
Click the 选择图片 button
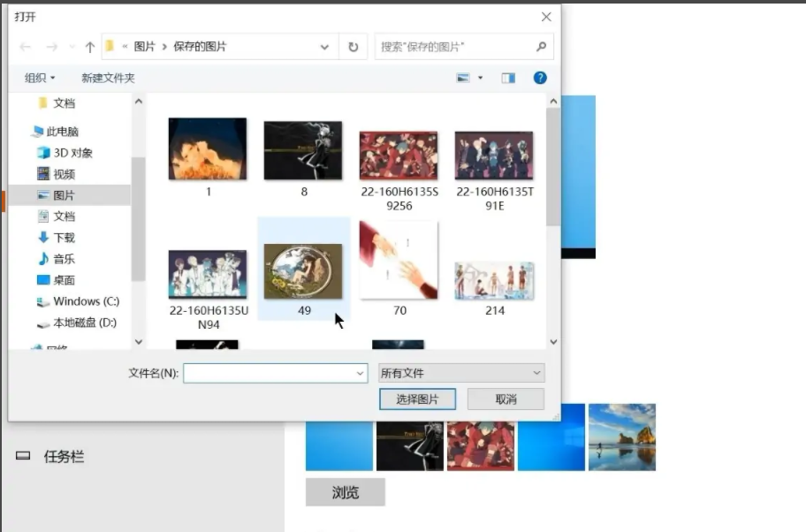coord(417,399)
